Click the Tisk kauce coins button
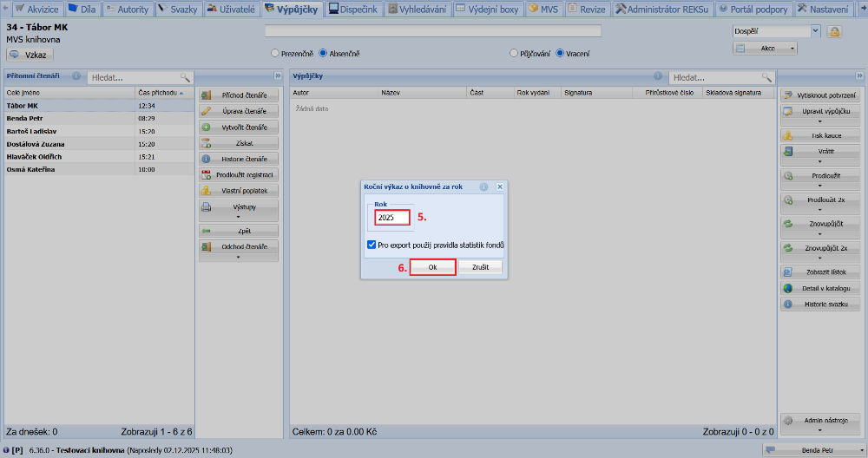Image resolution: width=868 pixels, height=458 pixels. coord(821,135)
